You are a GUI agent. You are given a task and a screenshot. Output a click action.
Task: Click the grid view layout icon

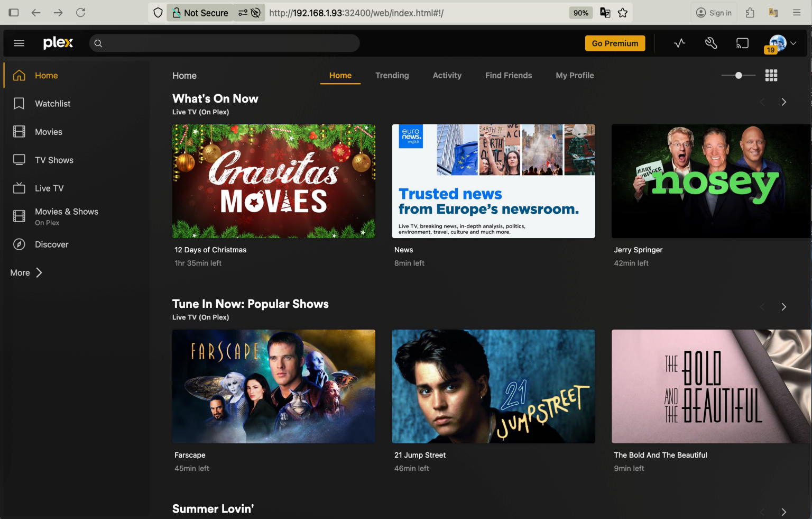pyautogui.click(x=771, y=75)
